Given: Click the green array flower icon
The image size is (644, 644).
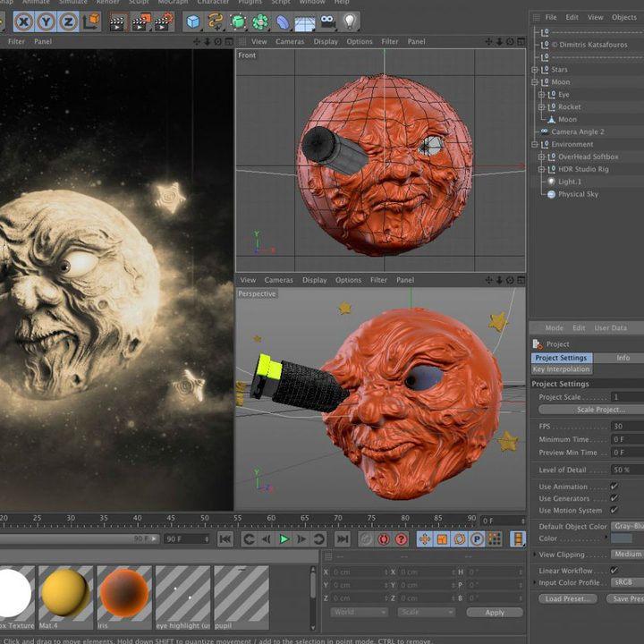Looking at the screenshot, I should [260, 21].
